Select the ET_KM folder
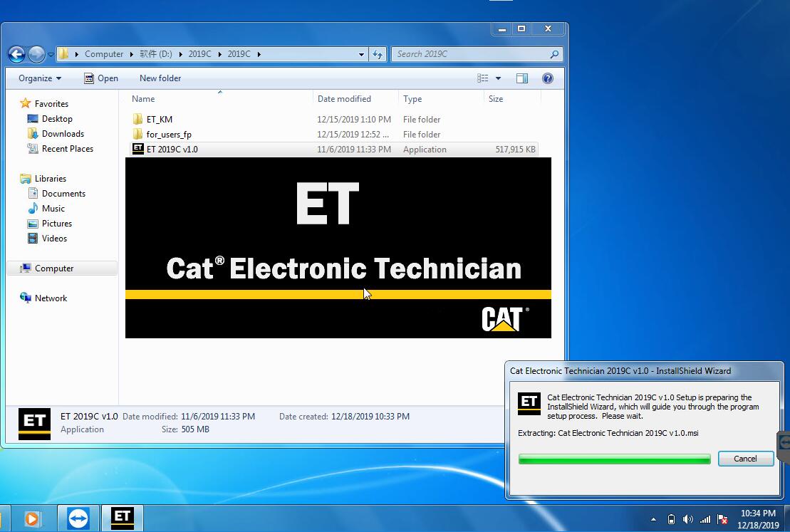This screenshot has height=532, width=790. tap(333, 120)
